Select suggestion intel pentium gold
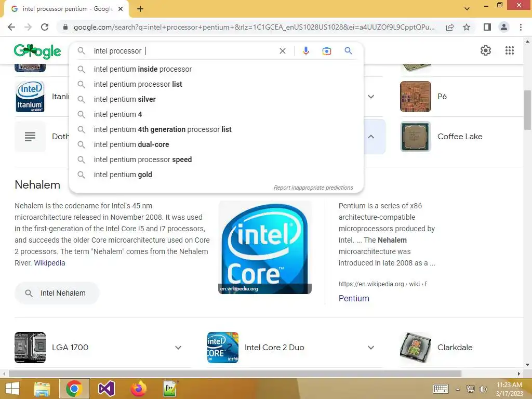Screen dimensions: 532x399 tap(216, 175)
